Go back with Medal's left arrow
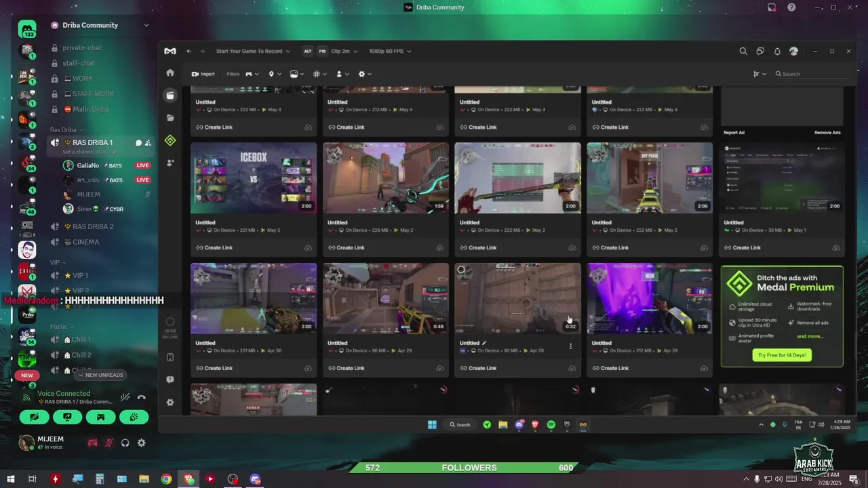Image resolution: width=868 pixels, height=488 pixels. tap(189, 51)
